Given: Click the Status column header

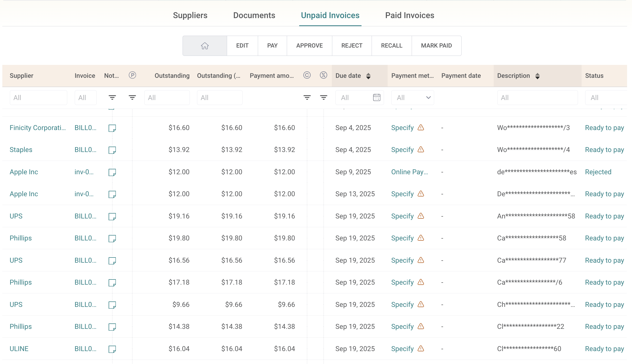Looking at the screenshot, I should [594, 76].
